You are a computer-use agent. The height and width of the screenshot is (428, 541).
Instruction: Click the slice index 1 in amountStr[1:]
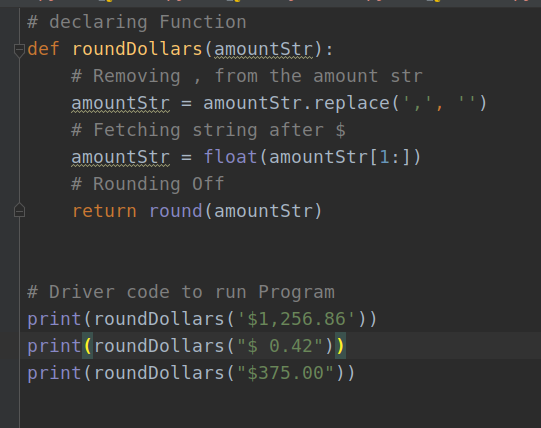(x=384, y=157)
